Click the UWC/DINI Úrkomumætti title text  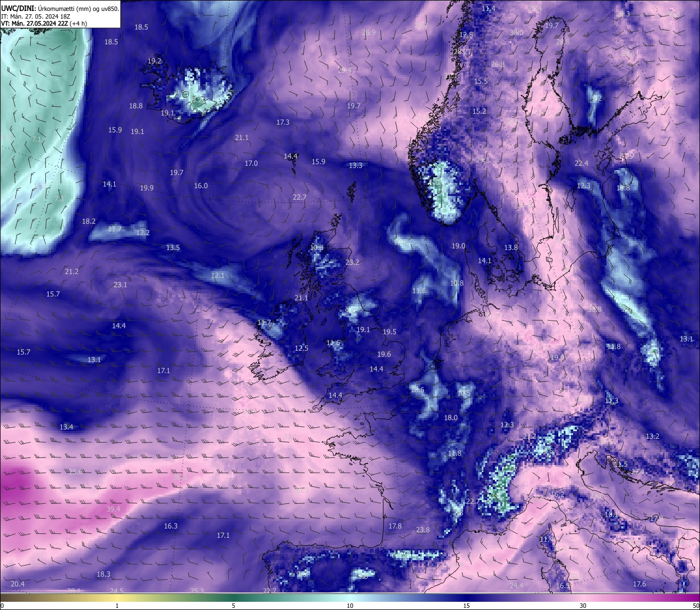tap(60, 9)
